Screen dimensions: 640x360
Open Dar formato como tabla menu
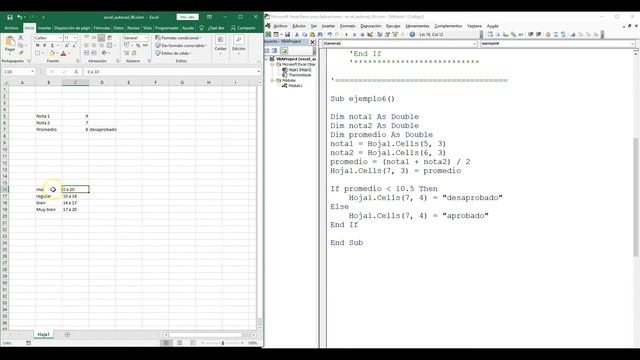click(181, 45)
